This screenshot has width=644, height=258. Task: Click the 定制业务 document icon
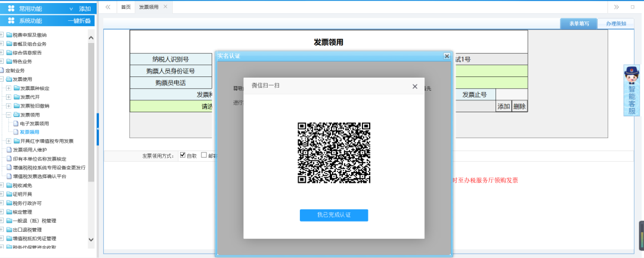pos(2,70)
